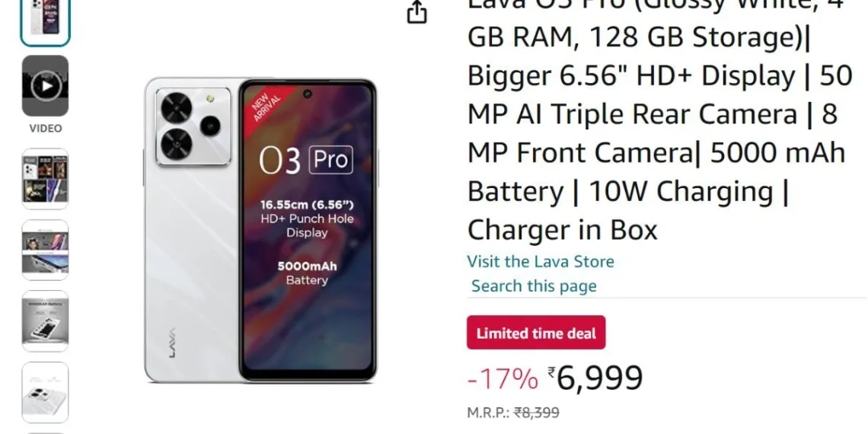
Task: Click the LAVA logo on phone back
Action: (172, 343)
